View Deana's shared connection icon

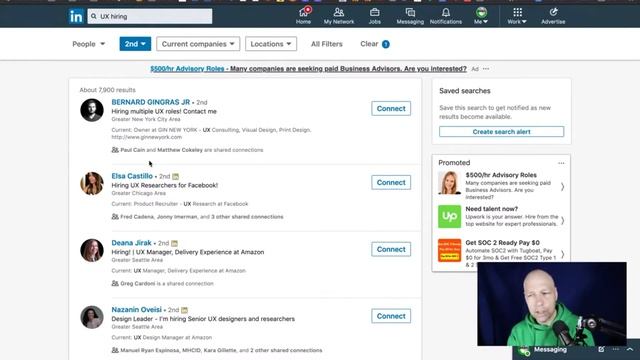pos(115,283)
